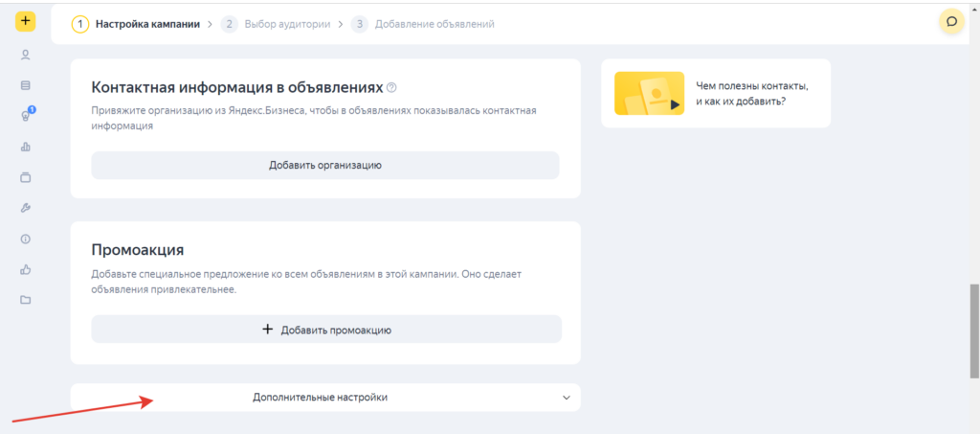The width and height of the screenshot is (980, 434).
Task: Click help icon beside Контактная информация heading
Action: pos(391,88)
